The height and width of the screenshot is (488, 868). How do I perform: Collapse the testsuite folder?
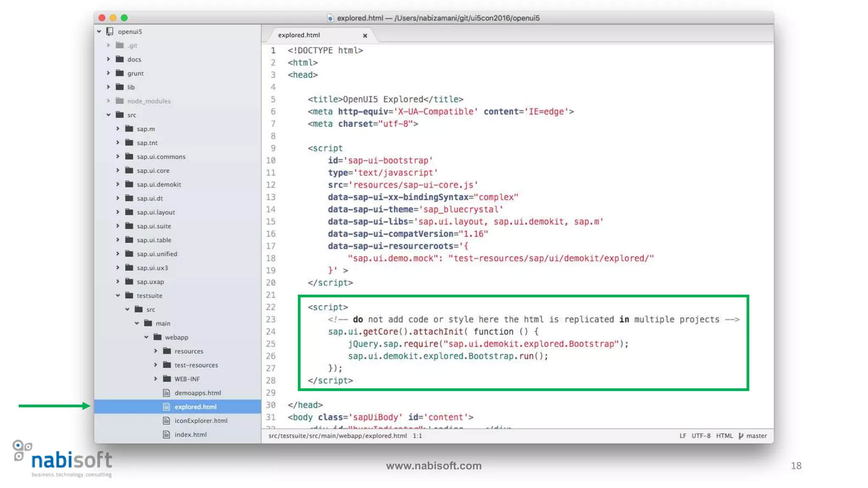[118, 296]
